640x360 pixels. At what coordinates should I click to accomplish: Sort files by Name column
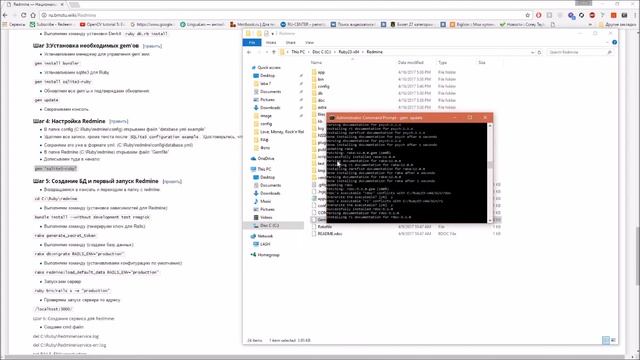316,62
